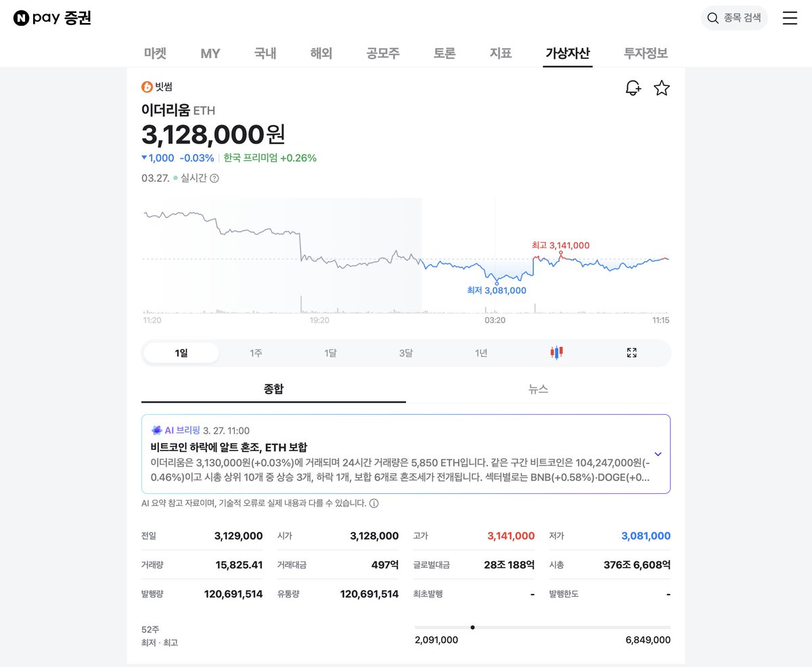Open the 투자정보 tab
Image resolution: width=812 pixels, height=667 pixels.
tap(646, 53)
